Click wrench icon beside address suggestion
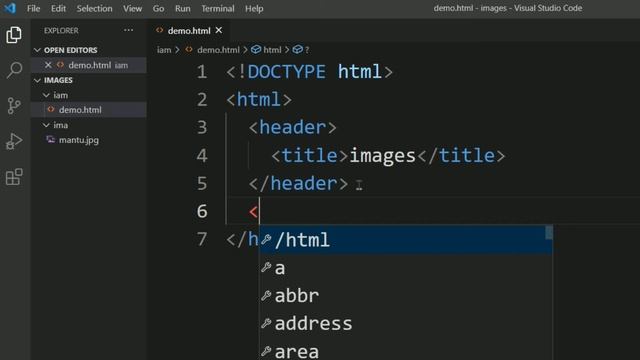Screen dimensions: 640x360 point(266,323)
